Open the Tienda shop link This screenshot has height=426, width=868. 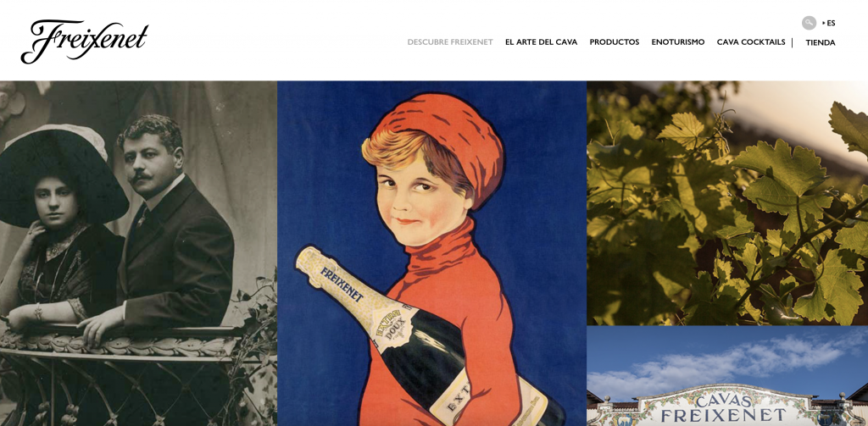(x=821, y=42)
